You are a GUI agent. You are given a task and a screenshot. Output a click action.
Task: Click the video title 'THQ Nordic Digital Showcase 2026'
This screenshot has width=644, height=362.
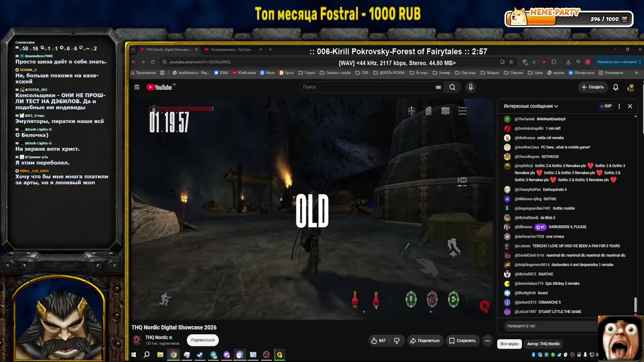[x=174, y=327]
